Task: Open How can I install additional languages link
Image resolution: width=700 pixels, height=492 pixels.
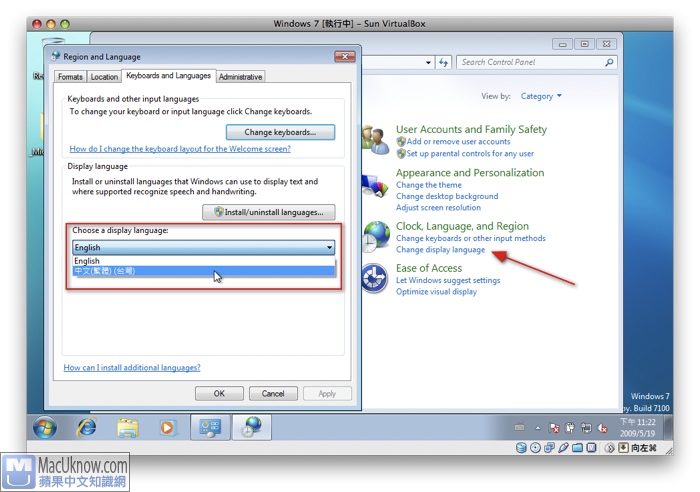Action: pos(132,367)
